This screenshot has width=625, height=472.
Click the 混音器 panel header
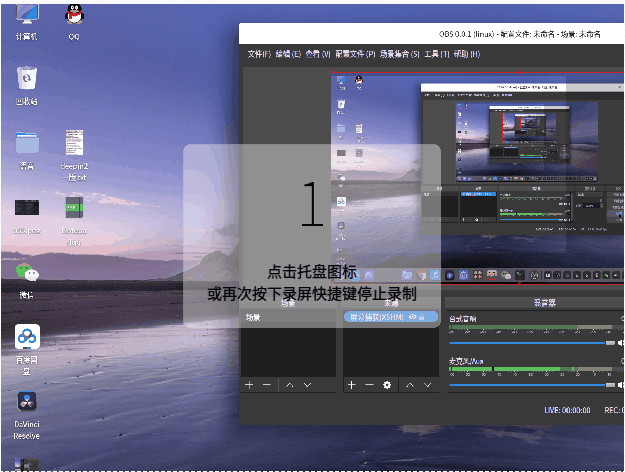point(535,303)
